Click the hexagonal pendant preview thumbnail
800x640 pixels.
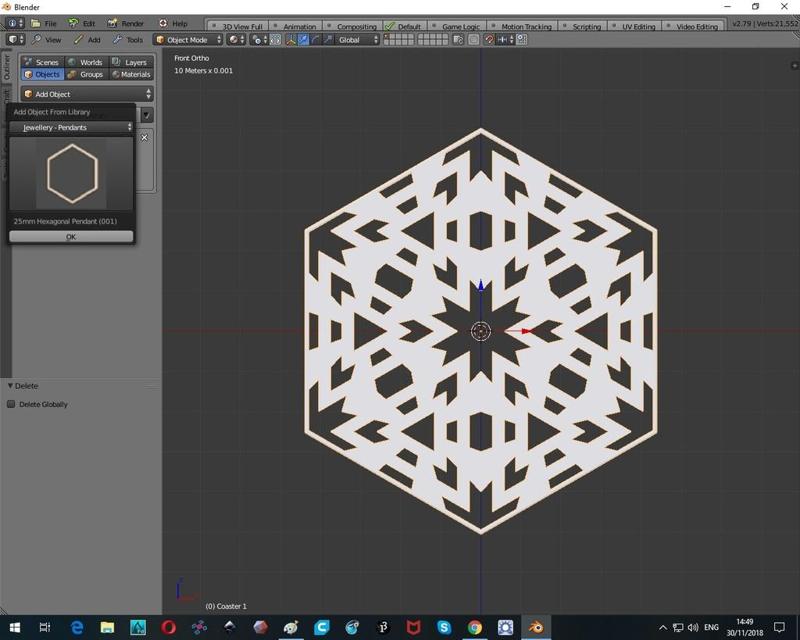point(71,174)
